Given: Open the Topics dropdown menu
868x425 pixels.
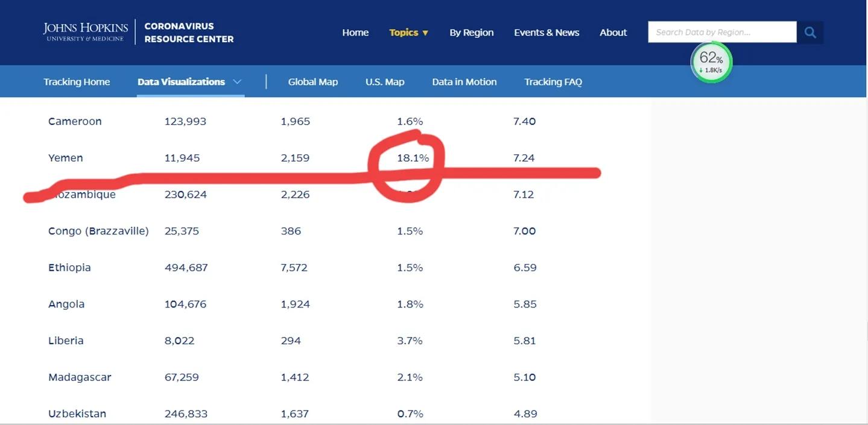Looking at the screenshot, I should coord(408,33).
